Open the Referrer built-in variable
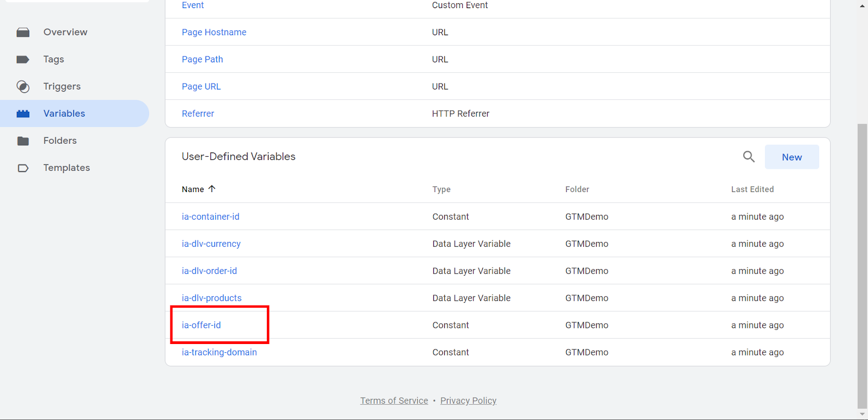Viewport: 868px width, 420px height. point(198,114)
